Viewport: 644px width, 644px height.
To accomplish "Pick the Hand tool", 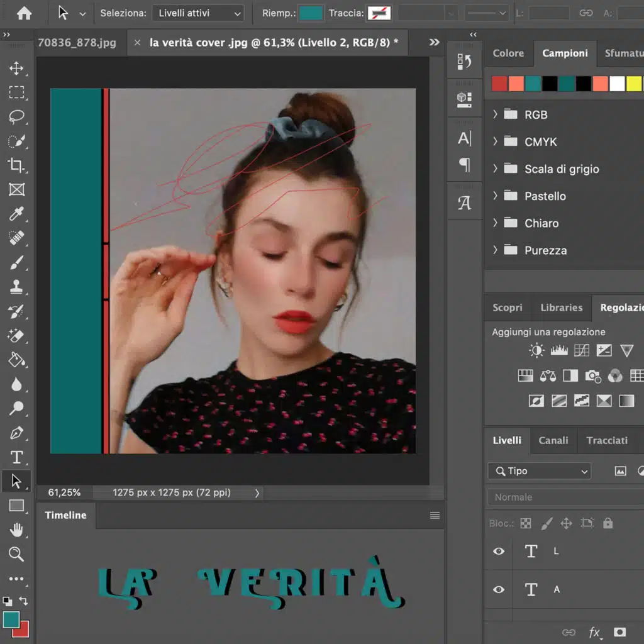I will (16, 530).
